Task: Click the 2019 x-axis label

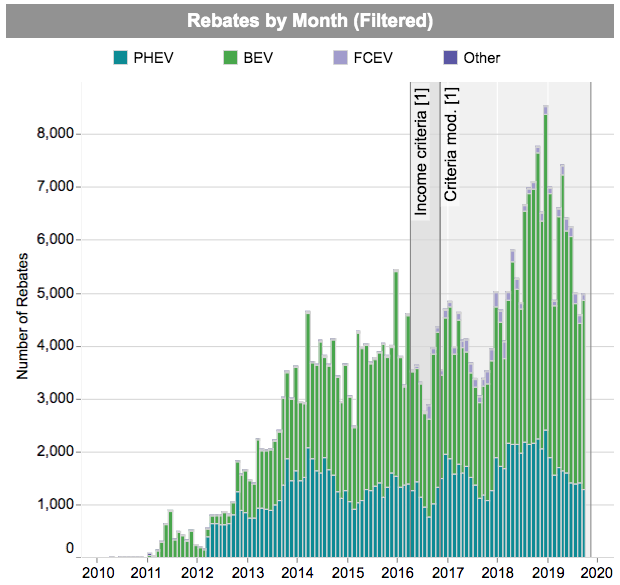Action: tap(548, 572)
